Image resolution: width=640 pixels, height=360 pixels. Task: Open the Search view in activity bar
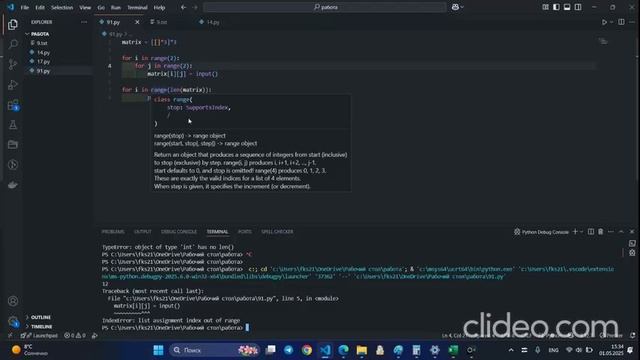(13, 44)
